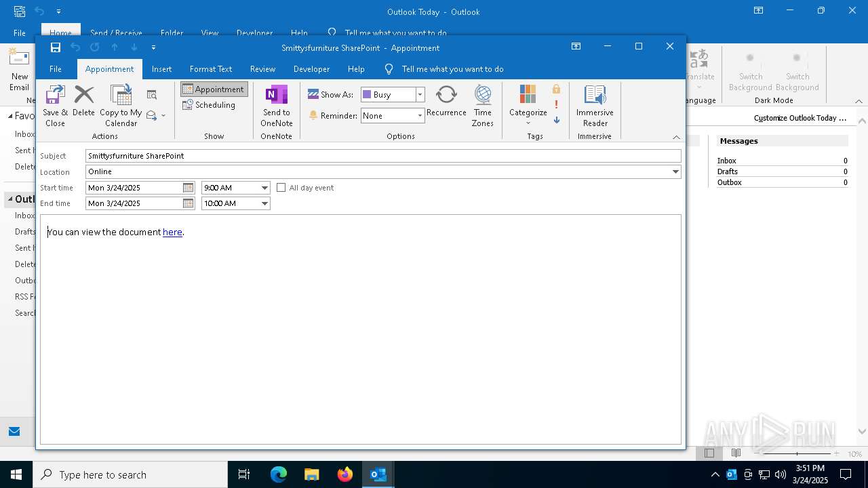Click Customize Outlook Today in the main window

click(x=800, y=118)
